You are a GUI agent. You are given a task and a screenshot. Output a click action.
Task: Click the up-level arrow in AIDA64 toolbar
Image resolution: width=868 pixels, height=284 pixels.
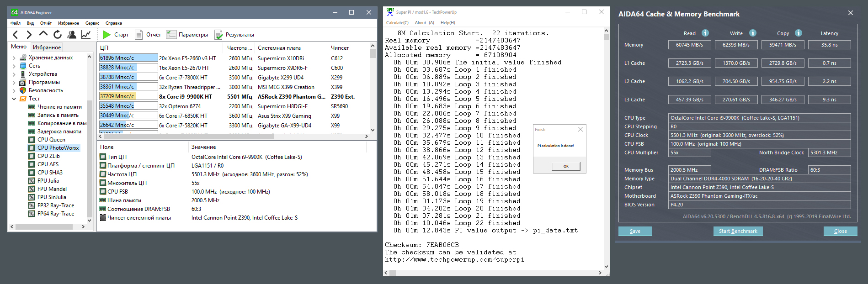coord(43,34)
